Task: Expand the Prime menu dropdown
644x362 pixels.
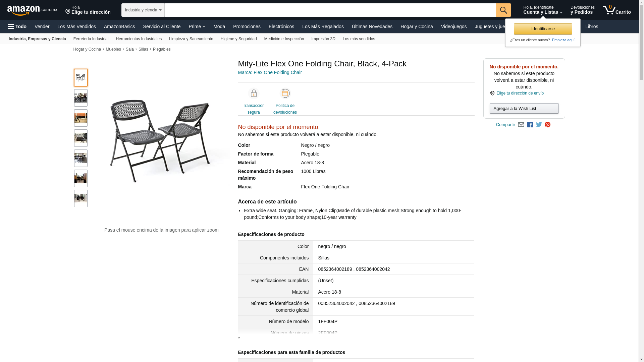Action: click(x=197, y=26)
